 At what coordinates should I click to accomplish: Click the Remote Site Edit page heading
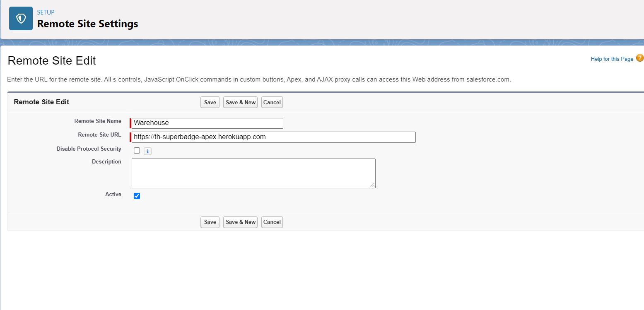52,61
